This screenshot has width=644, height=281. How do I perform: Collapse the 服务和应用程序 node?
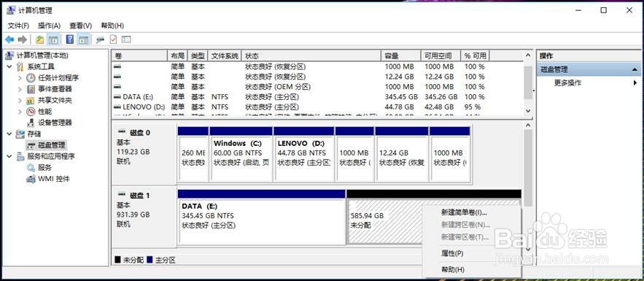(x=9, y=156)
